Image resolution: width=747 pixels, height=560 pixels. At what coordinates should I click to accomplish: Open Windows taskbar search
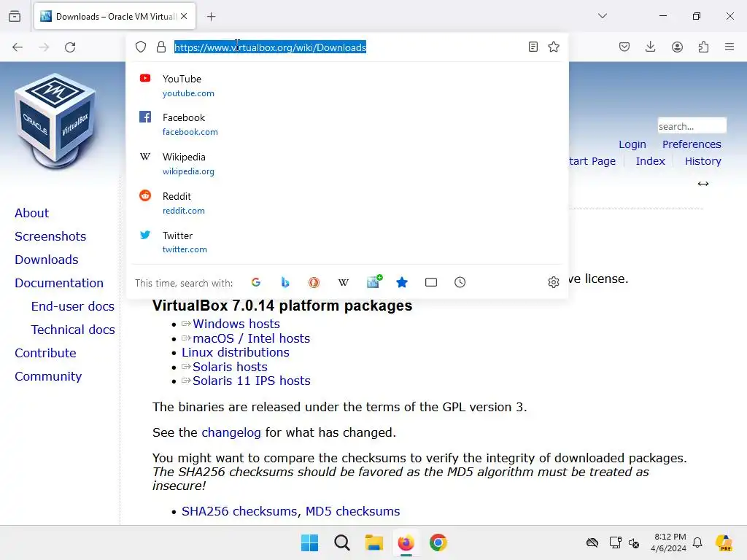[x=341, y=542]
